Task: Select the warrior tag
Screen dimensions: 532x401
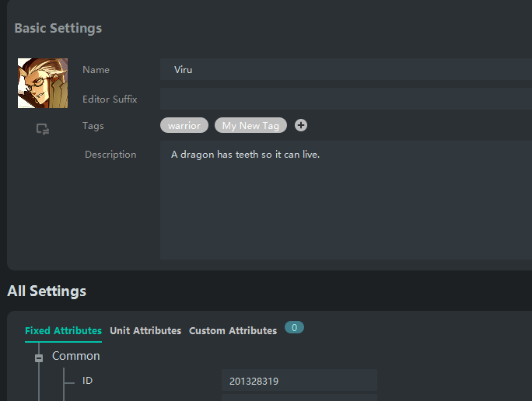Action: (184, 125)
